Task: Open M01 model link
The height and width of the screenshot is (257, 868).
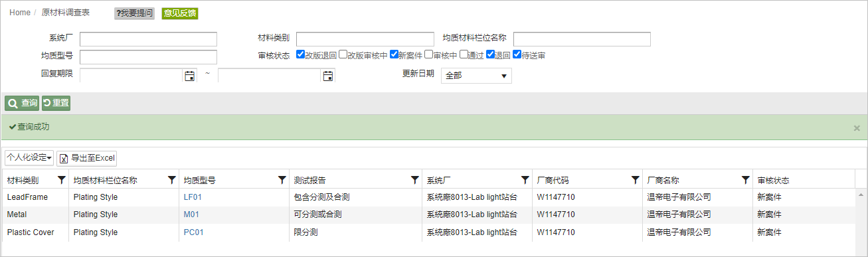Action: 191,214
